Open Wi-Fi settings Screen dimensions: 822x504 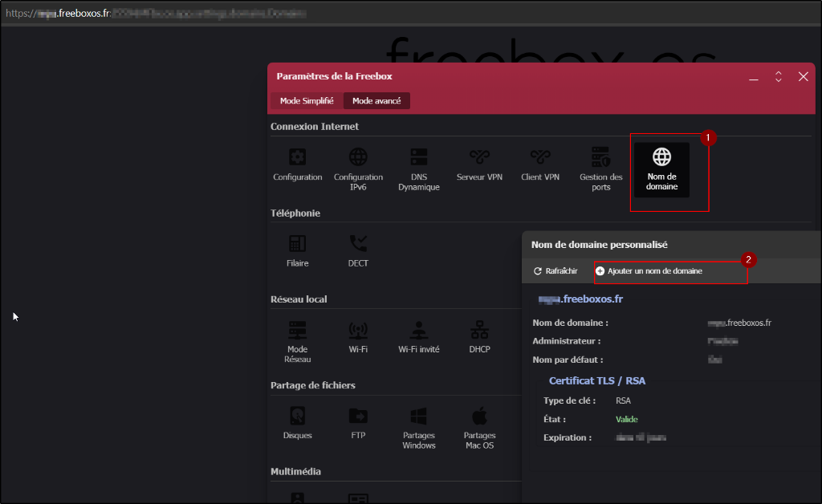(358, 337)
